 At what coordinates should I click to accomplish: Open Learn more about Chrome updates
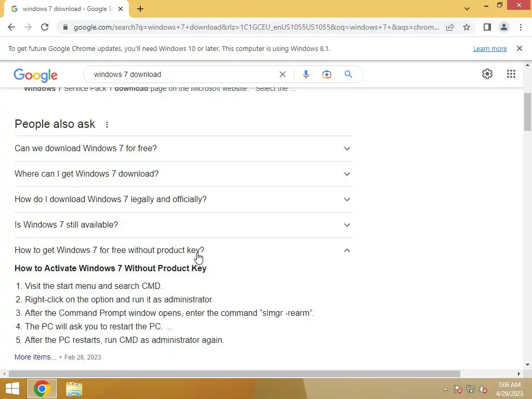tap(490, 48)
